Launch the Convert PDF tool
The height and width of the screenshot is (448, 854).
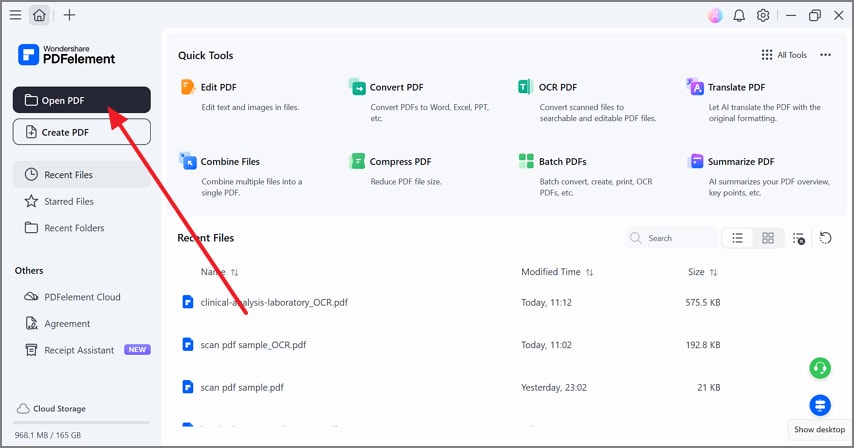(x=396, y=88)
